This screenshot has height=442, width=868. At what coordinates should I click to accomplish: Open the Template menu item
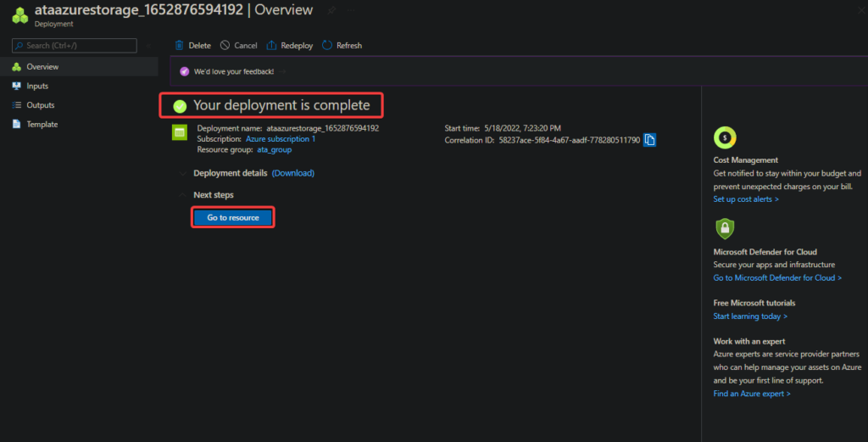pos(42,124)
